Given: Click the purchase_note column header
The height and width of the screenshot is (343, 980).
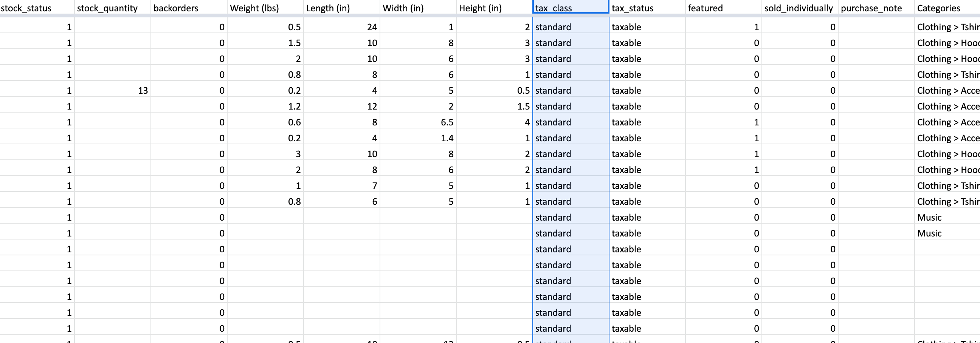Looking at the screenshot, I should (876, 8).
